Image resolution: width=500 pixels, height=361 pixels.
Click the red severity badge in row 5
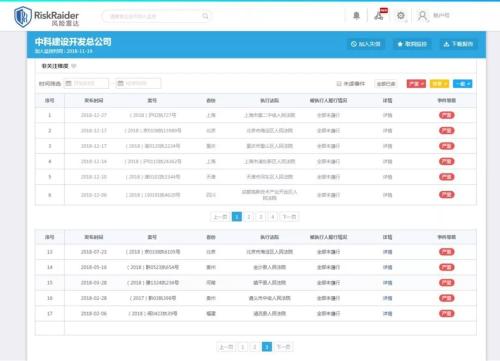[447, 177]
